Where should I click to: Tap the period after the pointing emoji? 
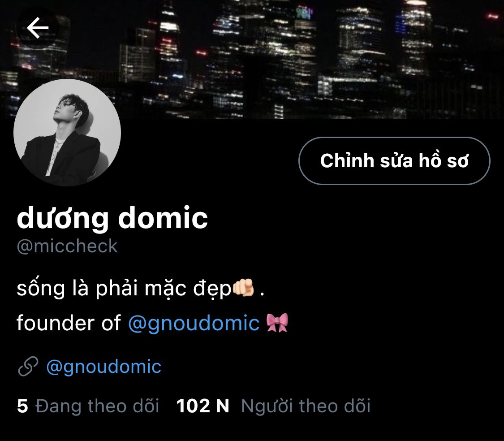tap(262, 294)
